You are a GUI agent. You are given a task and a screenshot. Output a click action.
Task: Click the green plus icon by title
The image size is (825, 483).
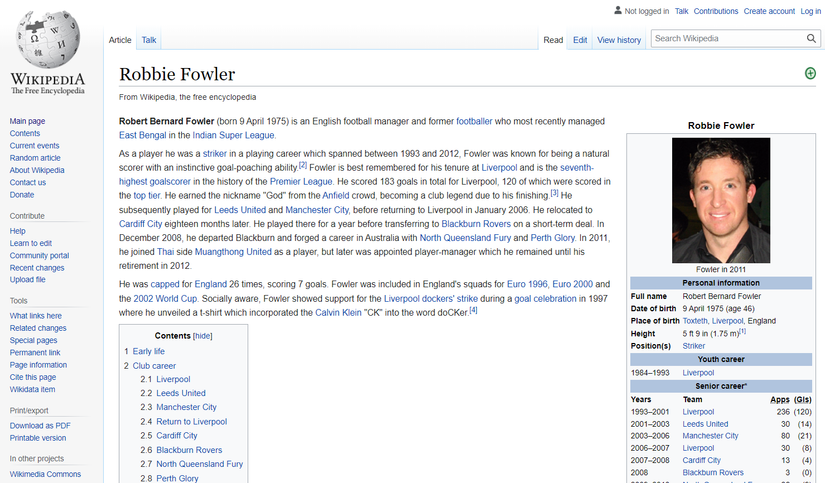tap(810, 74)
